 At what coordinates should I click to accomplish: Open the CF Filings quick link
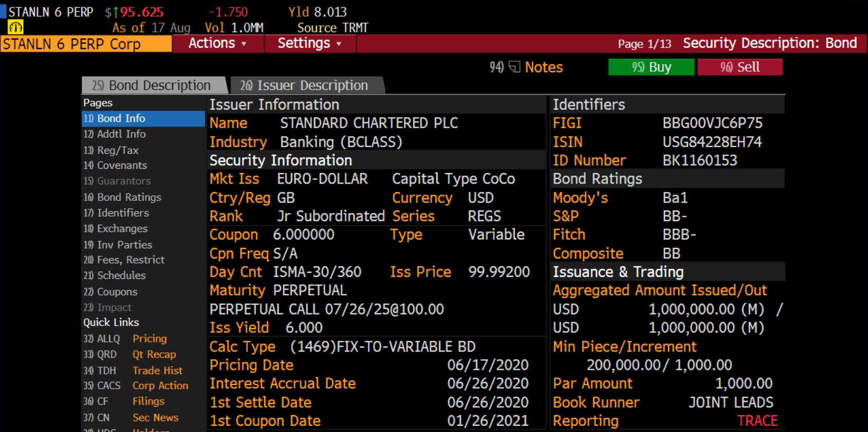(x=124, y=401)
